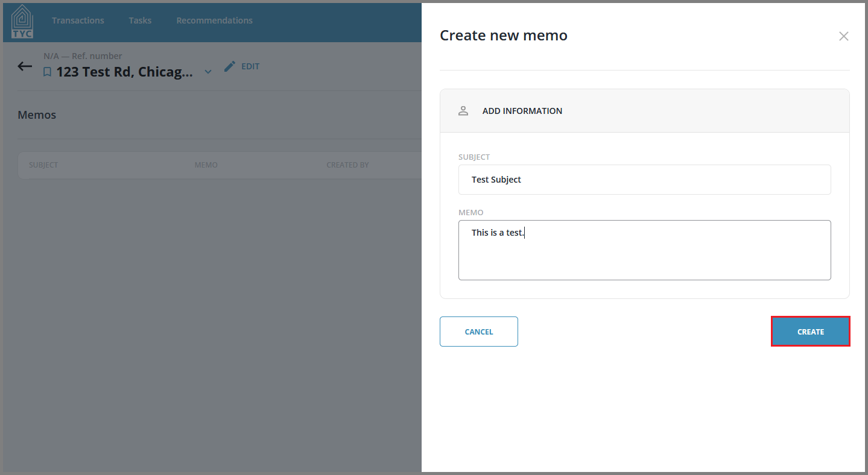Open the Transactions menu
This screenshot has height=475, width=868.
click(x=78, y=20)
